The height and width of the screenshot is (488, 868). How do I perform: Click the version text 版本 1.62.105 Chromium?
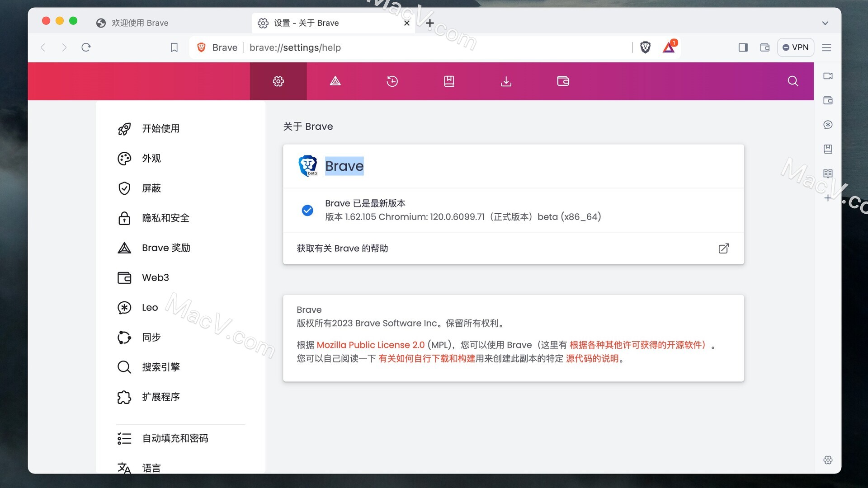(463, 217)
